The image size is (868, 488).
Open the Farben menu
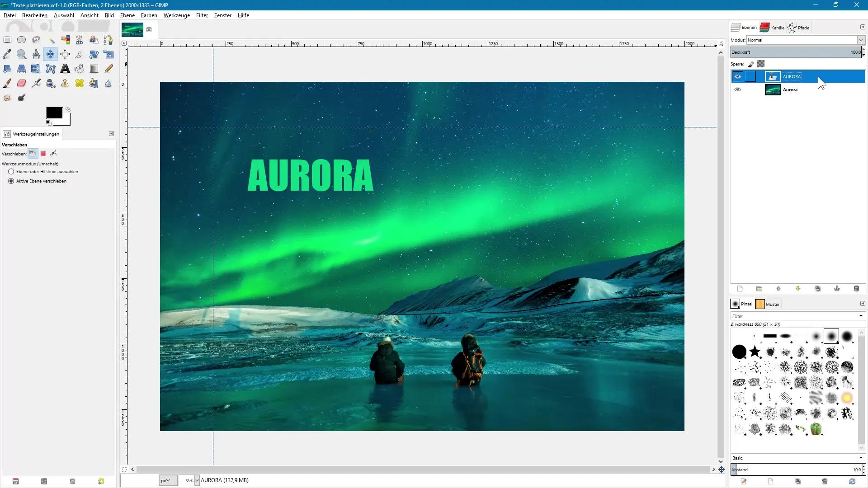click(149, 15)
